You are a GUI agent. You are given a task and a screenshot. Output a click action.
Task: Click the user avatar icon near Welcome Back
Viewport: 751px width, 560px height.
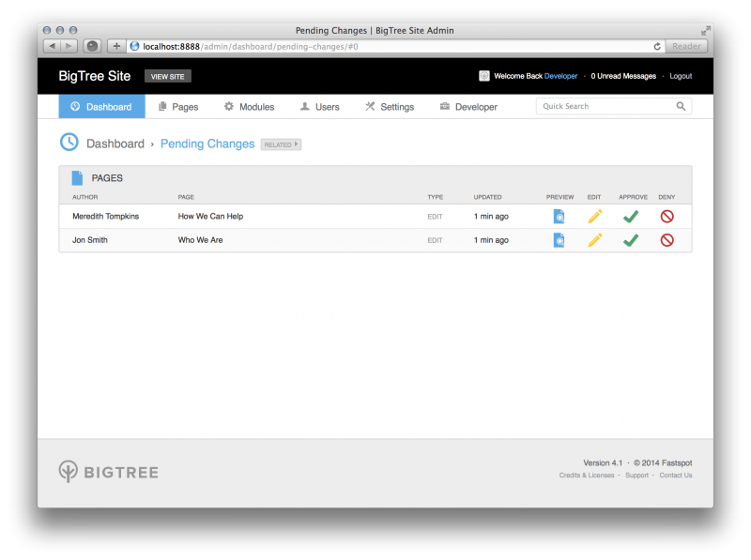[x=484, y=76]
